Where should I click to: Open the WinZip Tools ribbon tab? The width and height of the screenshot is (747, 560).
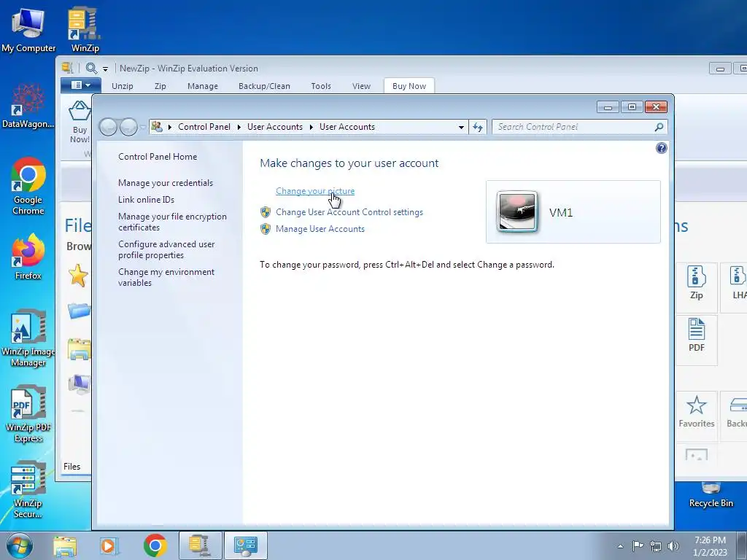(x=321, y=86)
